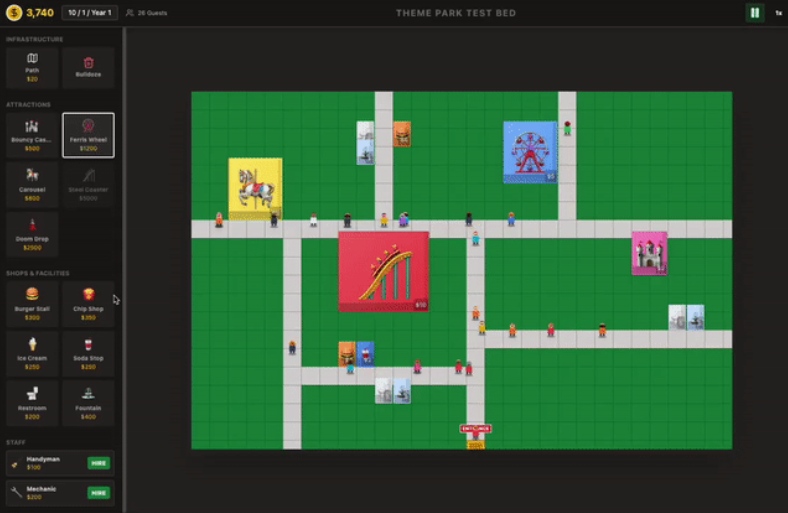
Task: Select the Burger Stall shop
Action: coord(32,302)
